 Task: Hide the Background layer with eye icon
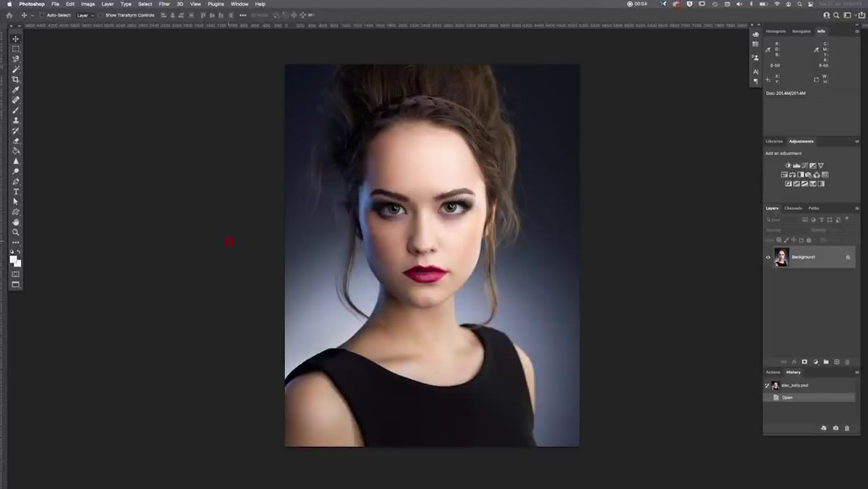pos(768,258)
